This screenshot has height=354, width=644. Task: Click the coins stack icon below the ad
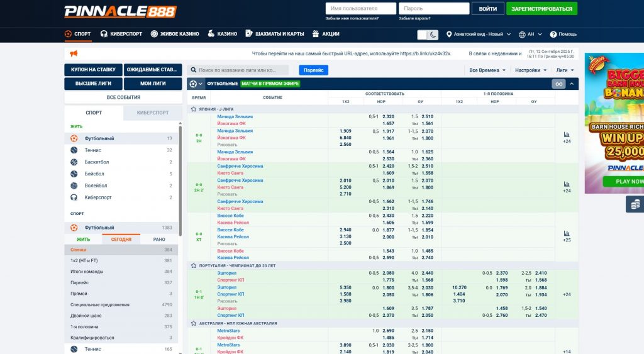[635, 204]
